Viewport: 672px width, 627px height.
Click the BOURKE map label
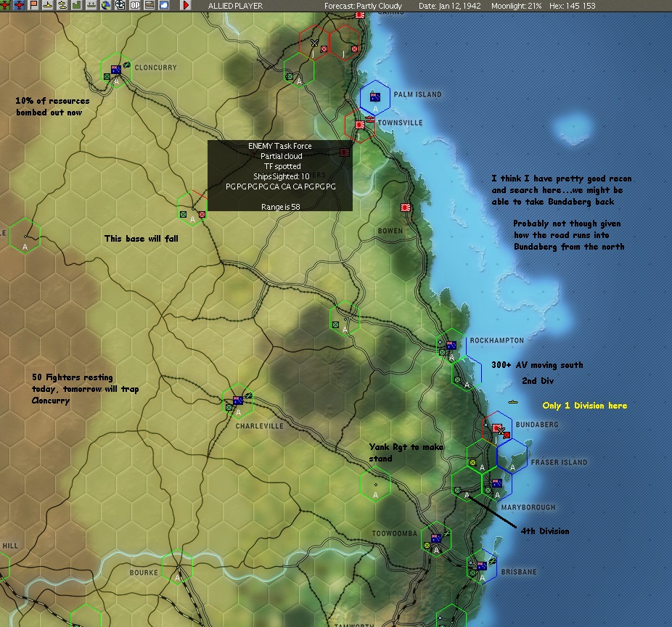pyautogui.click(x=144, y=573)
